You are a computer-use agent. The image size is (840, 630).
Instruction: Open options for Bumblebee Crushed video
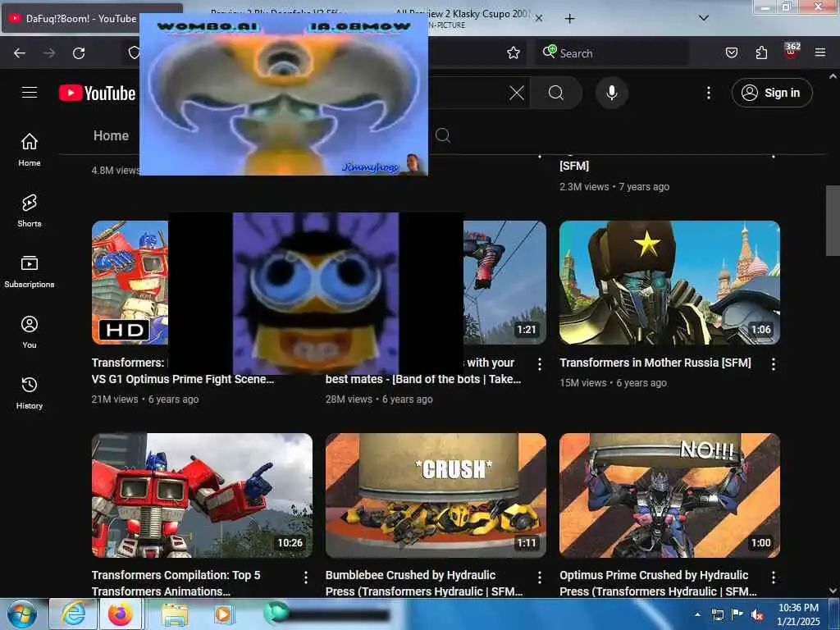[540, 577]
